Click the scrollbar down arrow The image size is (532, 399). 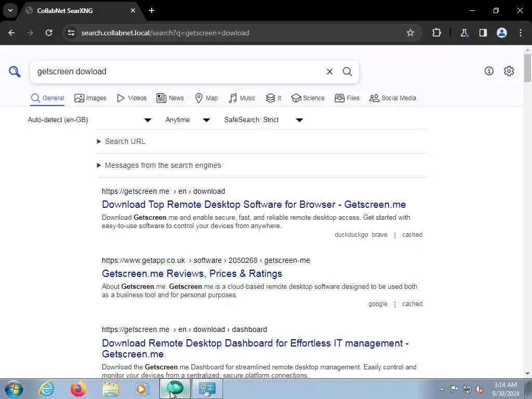(x=527, y=374)
